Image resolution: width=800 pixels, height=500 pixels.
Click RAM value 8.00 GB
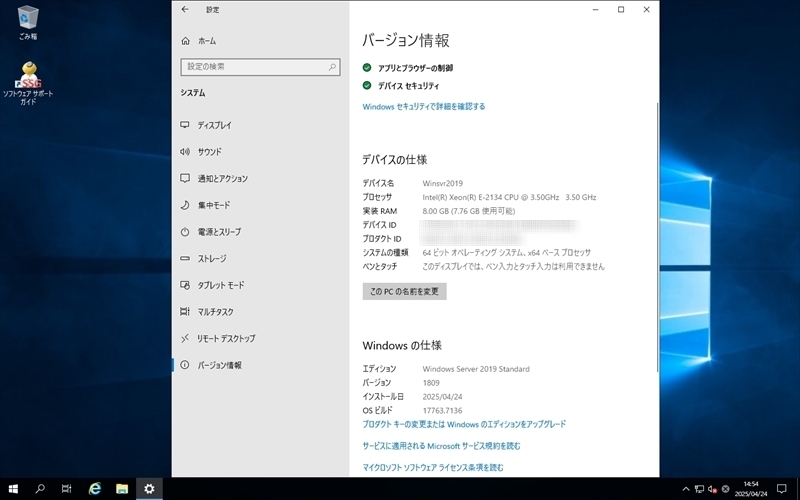tap(468, 211)
